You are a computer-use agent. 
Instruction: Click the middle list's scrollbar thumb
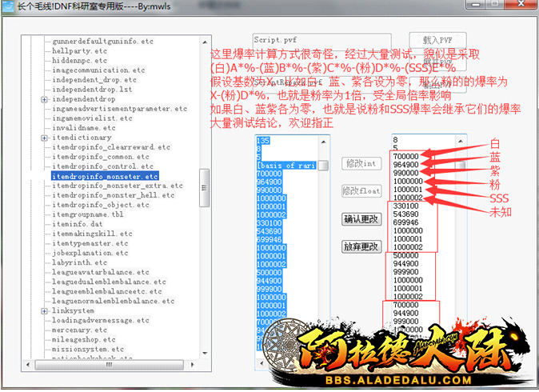coord(323,166)
